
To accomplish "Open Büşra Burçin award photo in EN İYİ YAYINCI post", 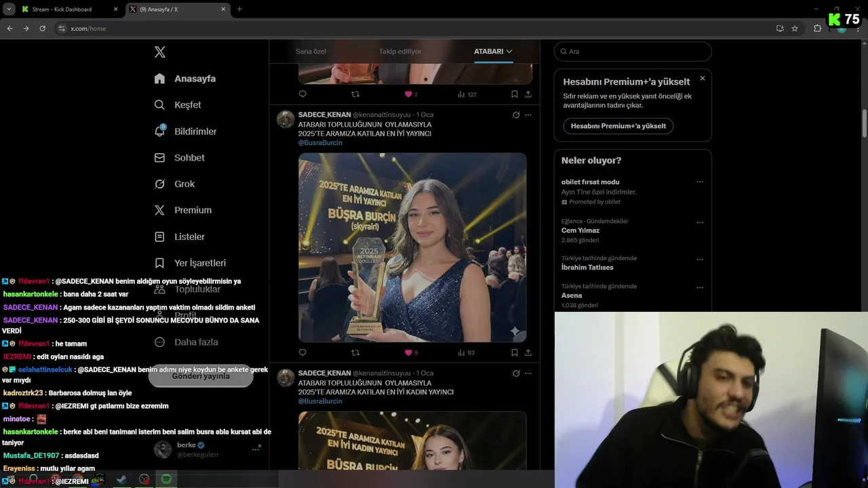I will pos(412,247).
